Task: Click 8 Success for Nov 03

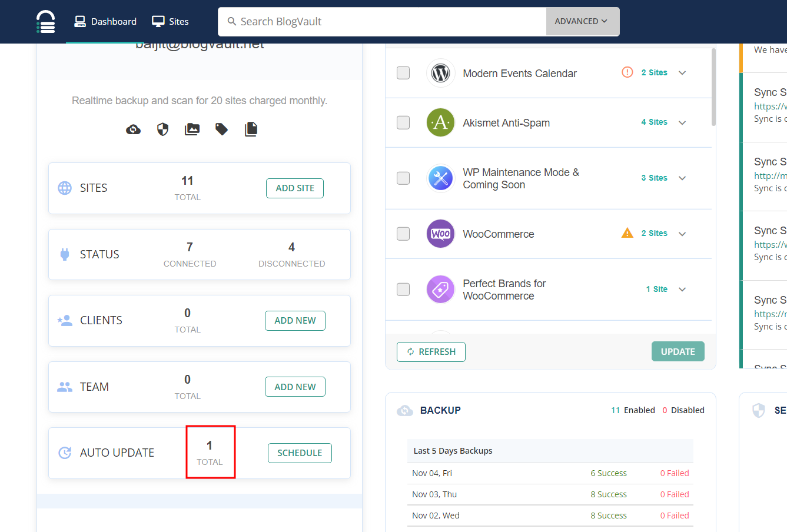Action: [609, 494]
